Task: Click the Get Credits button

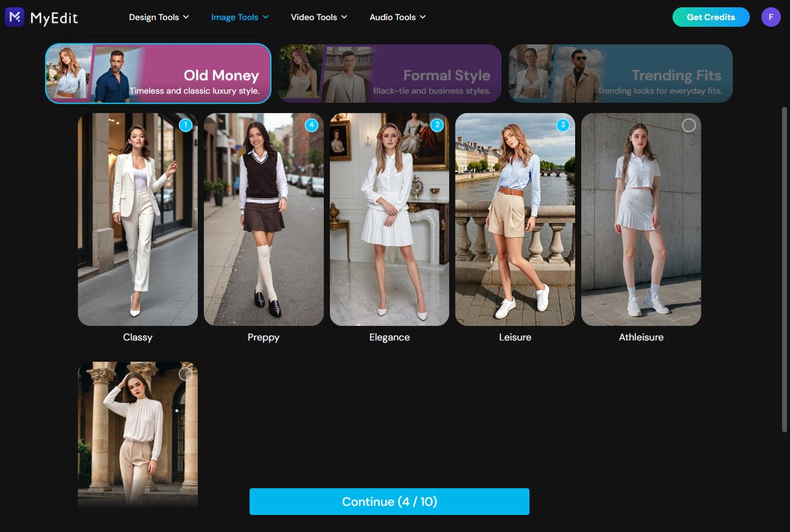Action: point(711,17)
